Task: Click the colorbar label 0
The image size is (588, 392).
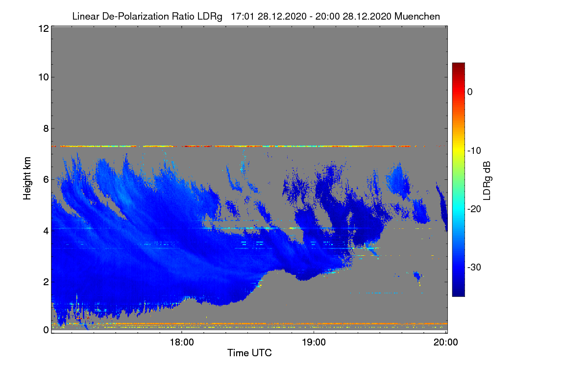Action: (x=470, y=92)
